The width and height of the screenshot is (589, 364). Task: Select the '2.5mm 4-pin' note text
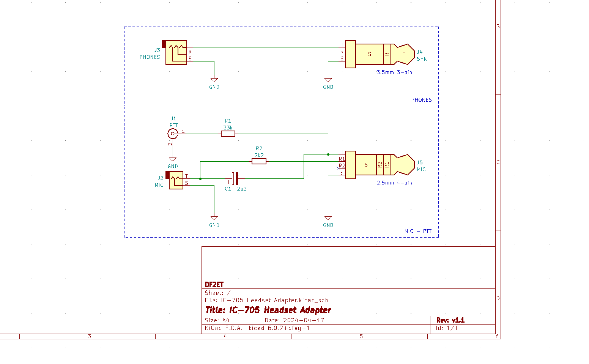click(x=394, y=183)
